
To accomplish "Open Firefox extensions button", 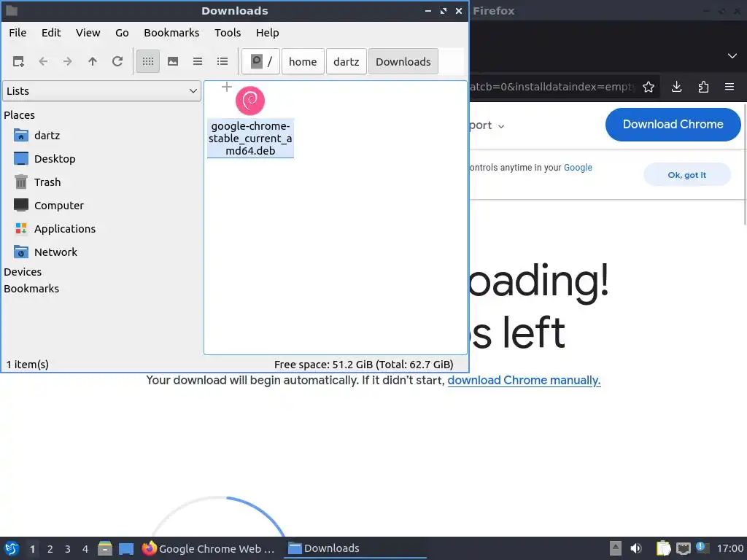I will click(x=703, y=87).
